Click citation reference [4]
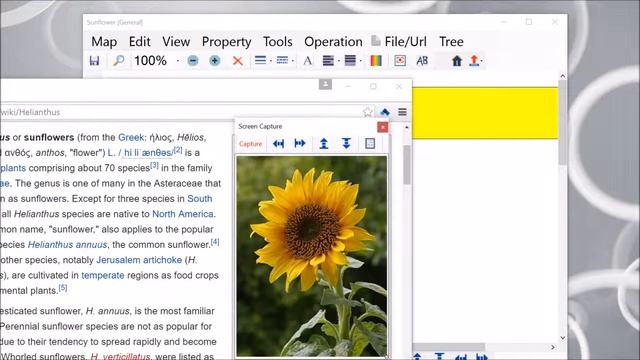 click(215, 242)
